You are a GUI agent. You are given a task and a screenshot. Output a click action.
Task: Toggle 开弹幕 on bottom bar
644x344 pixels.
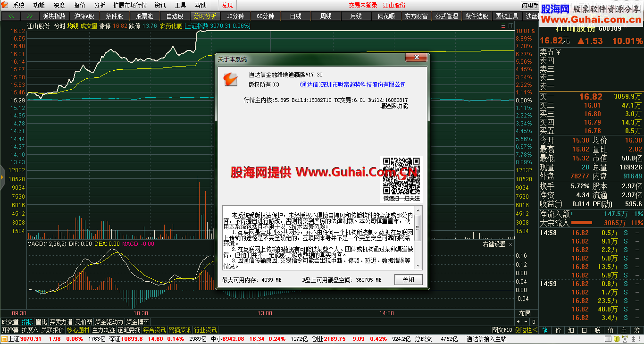click(10, 330)
